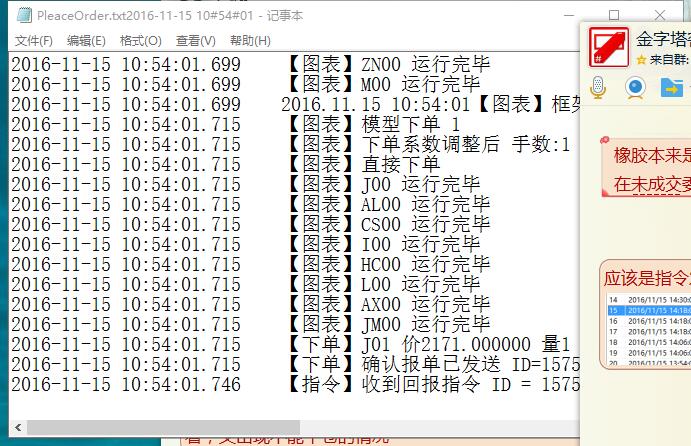Click the line containing 模型下单 1
Screen dimensions: 691x446
[x=290, y=125]
